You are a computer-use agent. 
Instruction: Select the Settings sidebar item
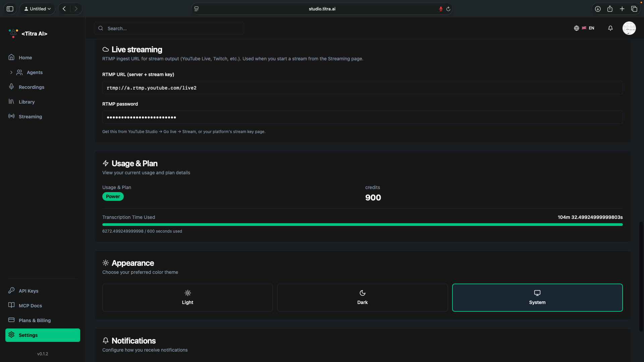(43, 335)
